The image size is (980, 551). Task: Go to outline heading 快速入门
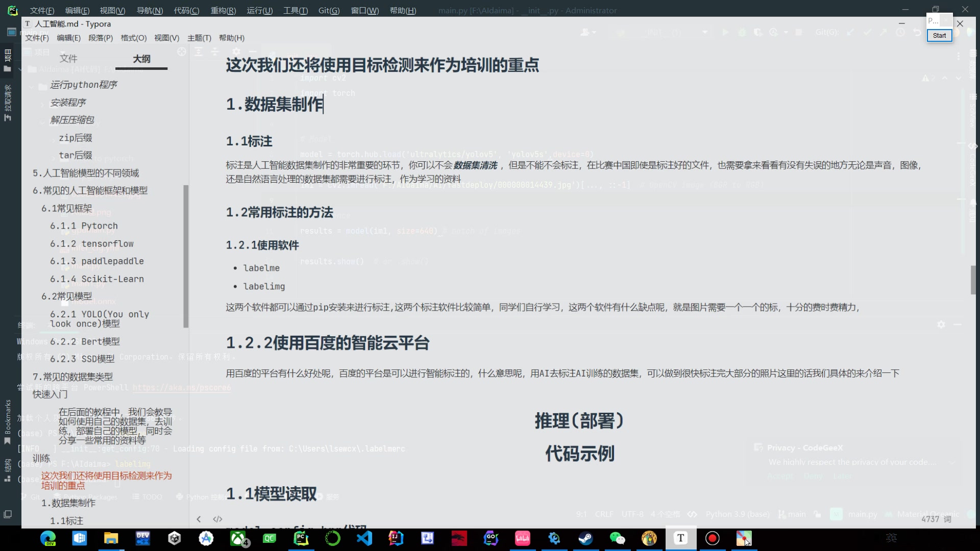click(50, 394)
